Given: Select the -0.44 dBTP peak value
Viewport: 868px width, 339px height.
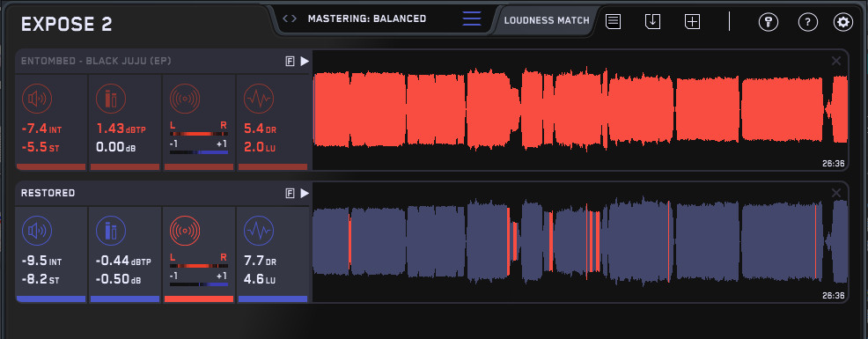Looking at the screenshot, I should (123, 261).
